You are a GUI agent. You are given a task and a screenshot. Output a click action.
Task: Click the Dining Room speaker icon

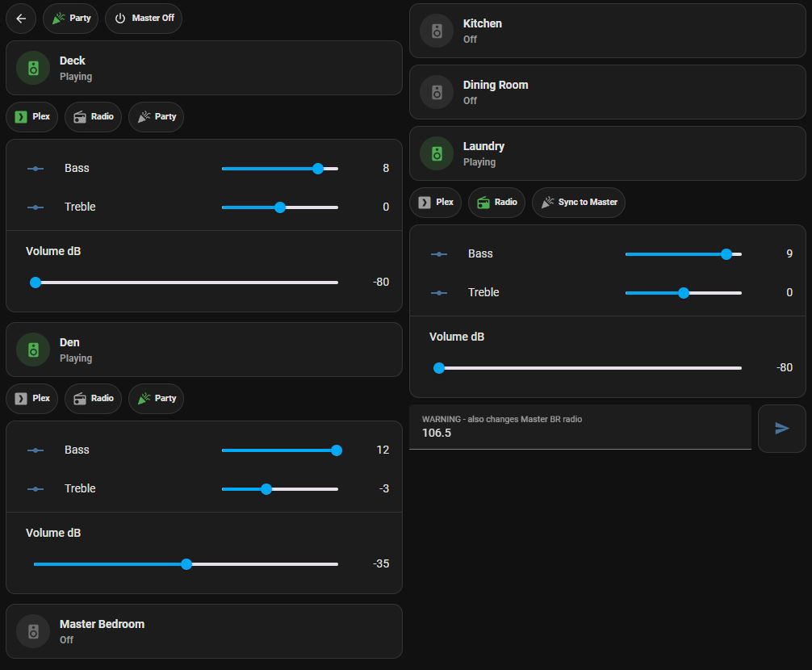(x=437, y=93)
